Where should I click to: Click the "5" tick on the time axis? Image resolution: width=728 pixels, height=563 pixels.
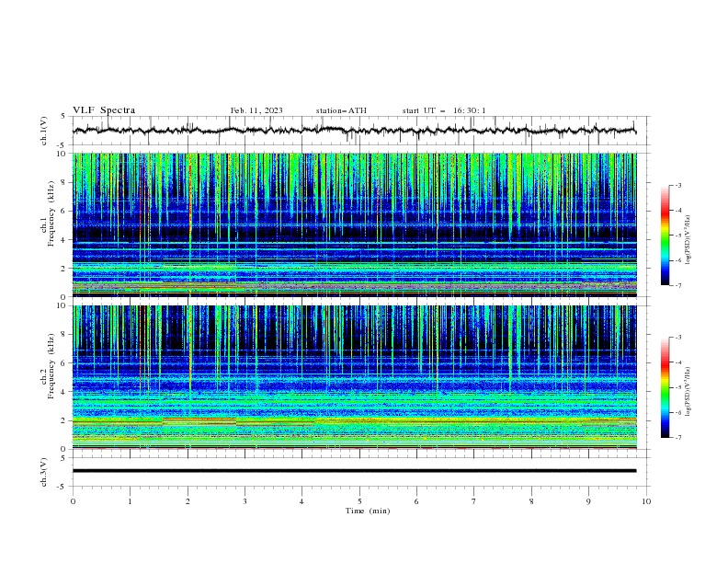(359, 501)
